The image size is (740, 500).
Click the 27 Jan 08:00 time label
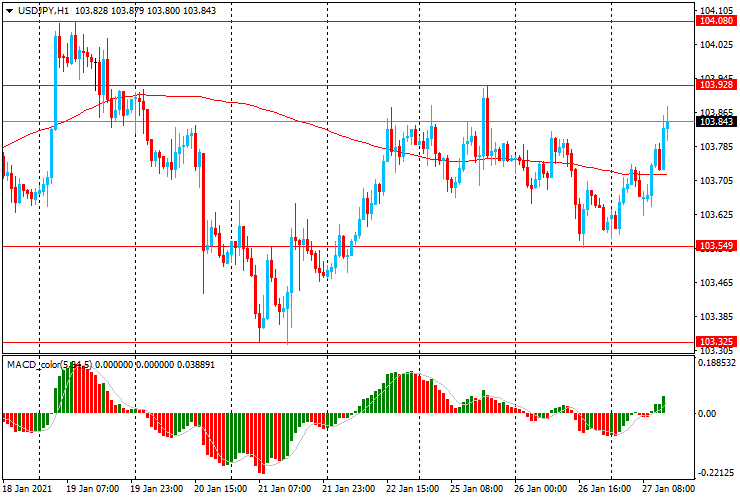(x=668, y=489)
